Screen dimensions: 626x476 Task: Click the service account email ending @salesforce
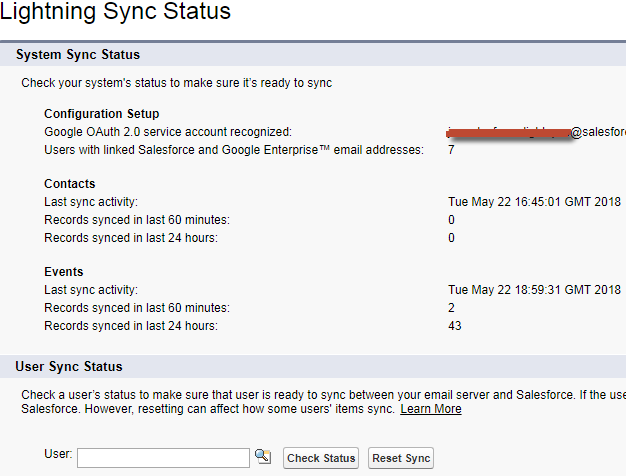tap(536, 132)
